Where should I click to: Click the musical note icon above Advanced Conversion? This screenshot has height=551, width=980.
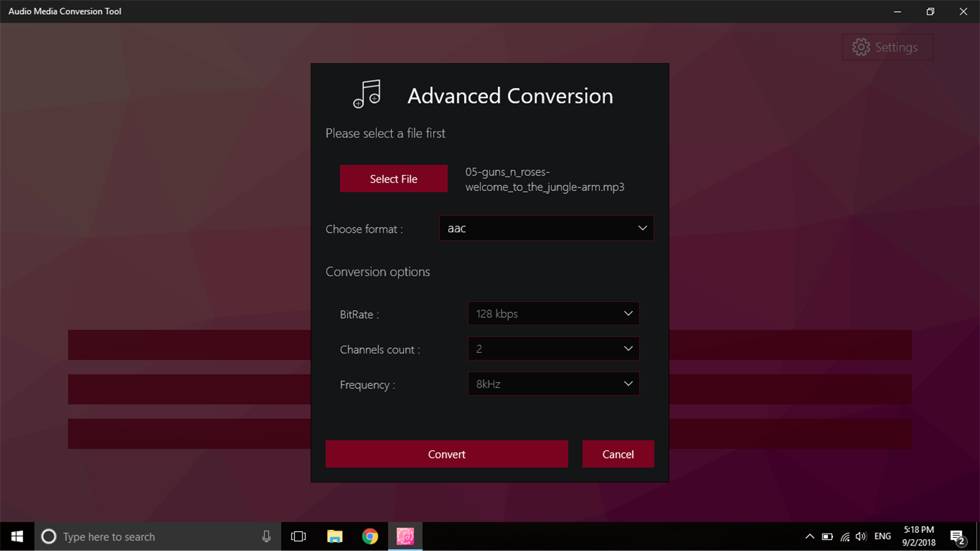(366, 95)
